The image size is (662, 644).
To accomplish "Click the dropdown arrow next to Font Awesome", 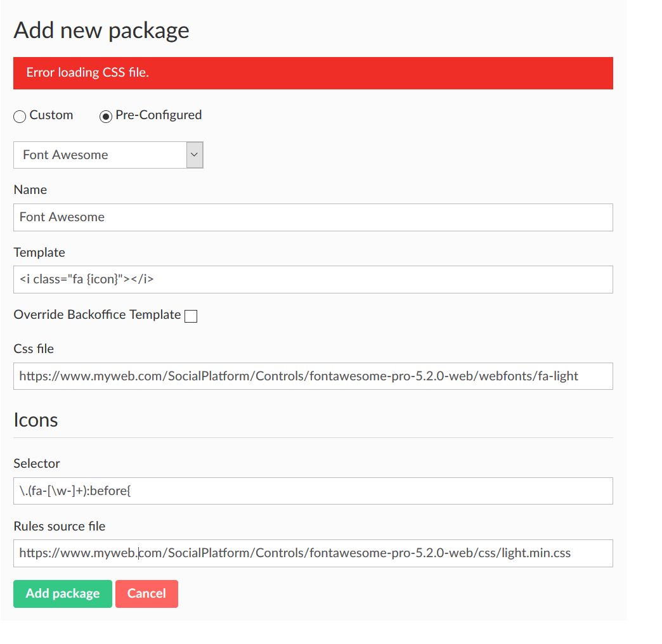I will click(x=195, y=155).
